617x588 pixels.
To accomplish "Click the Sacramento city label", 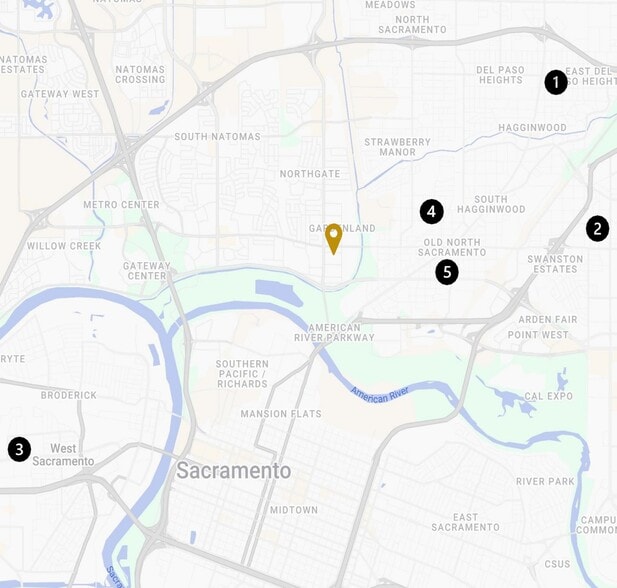I will coord(234,471).
